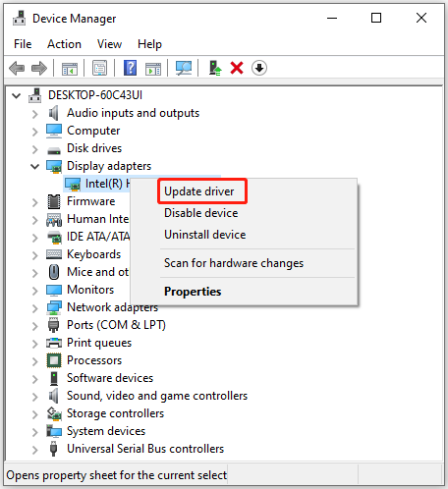448x489 pixels.
Task: Select the Processors tree item
Action: [x=94, y=360]
